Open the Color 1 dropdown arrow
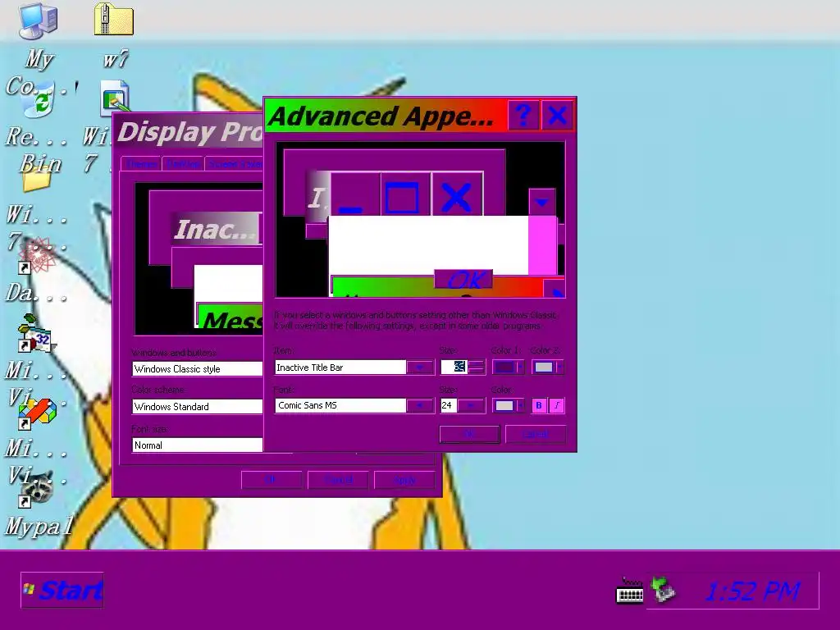The height and width of the screenshot is (630, 840). click(x=519, y=367)
